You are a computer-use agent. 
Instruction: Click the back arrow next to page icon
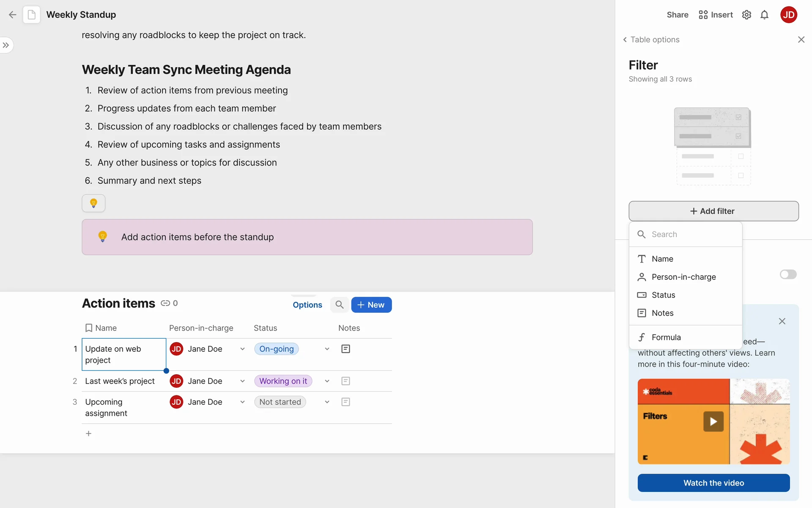point(12,15)
